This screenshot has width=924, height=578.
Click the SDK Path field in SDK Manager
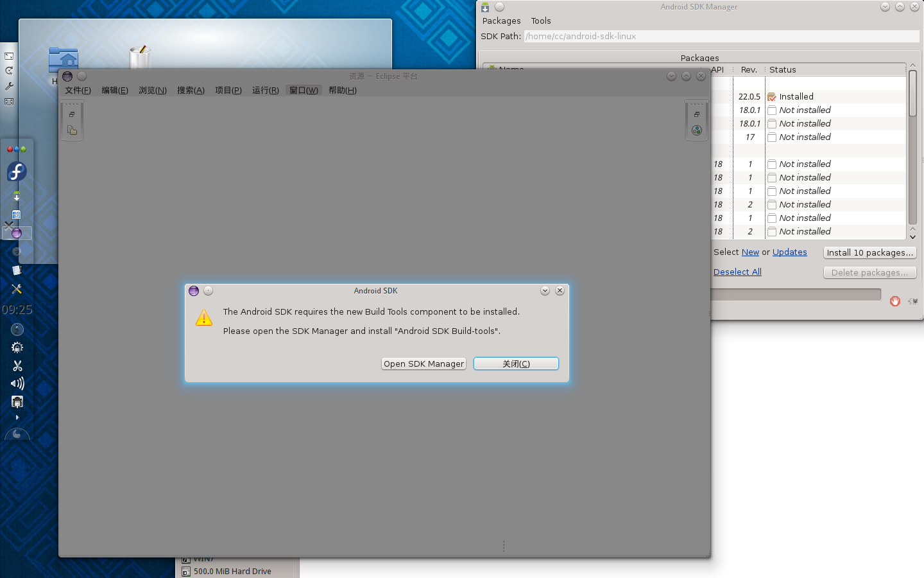721,36
